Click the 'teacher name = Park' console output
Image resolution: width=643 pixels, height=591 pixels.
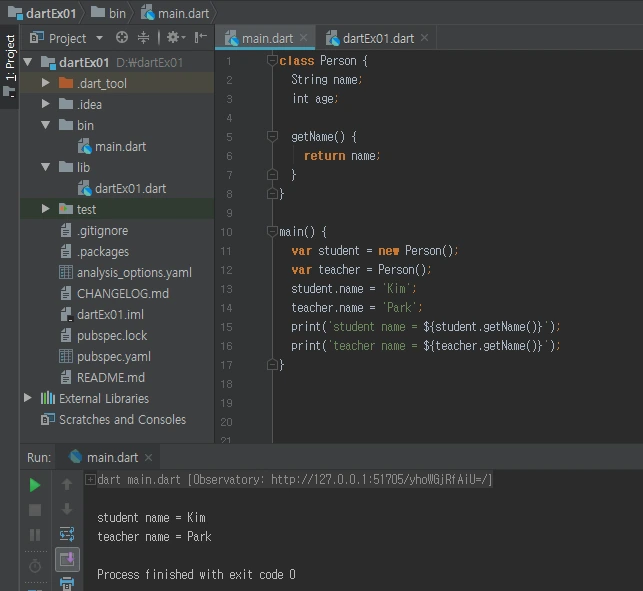click(x=154, y=536)
